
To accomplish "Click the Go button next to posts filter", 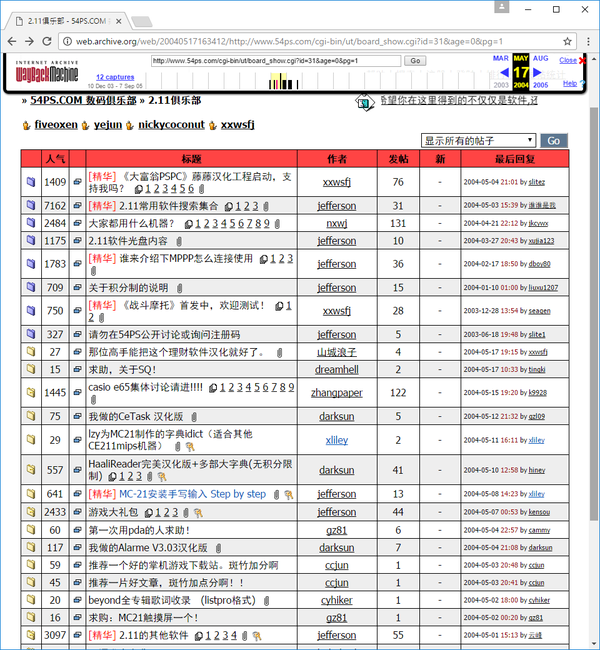I will (x=554, y=141).
